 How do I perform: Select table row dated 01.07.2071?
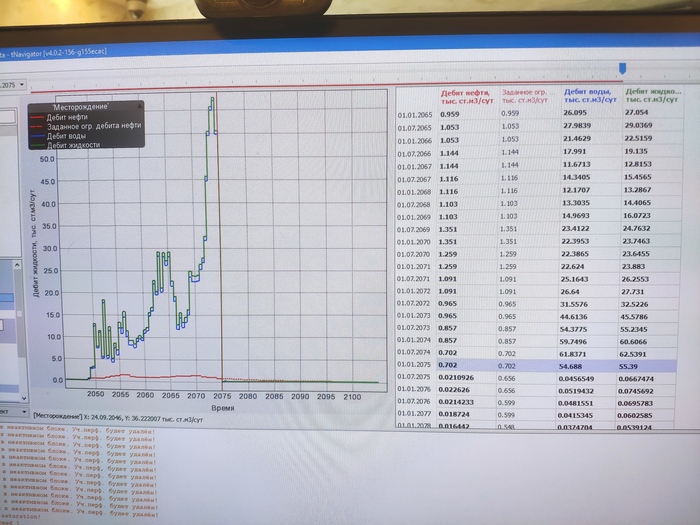click(x=539, y=279)
